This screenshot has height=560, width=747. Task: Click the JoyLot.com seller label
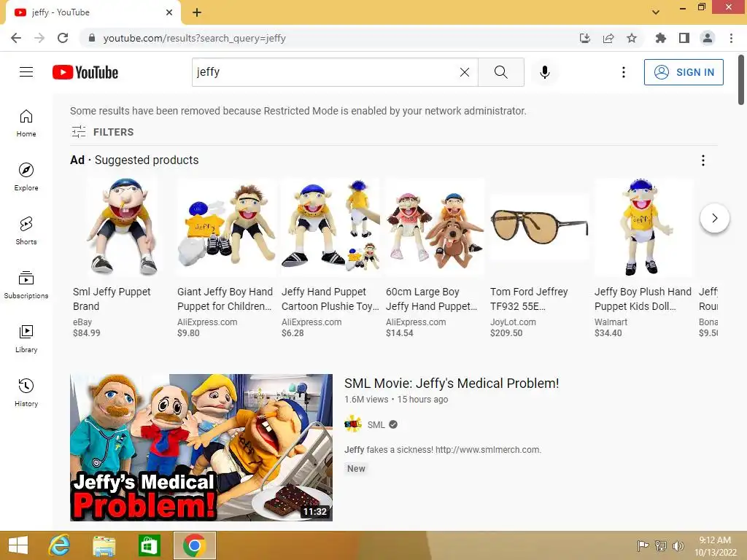tap(513, 322)
